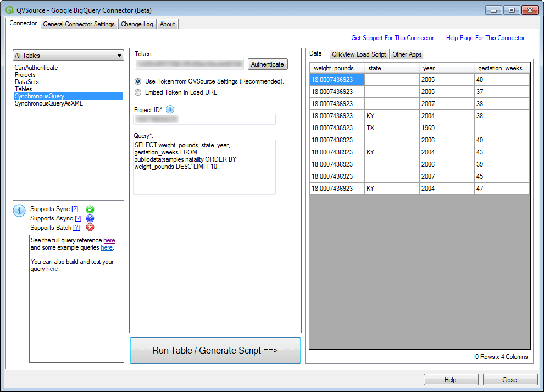Minimize the QVSource window
The image size is (544, 392).
(x=493, y=10)
